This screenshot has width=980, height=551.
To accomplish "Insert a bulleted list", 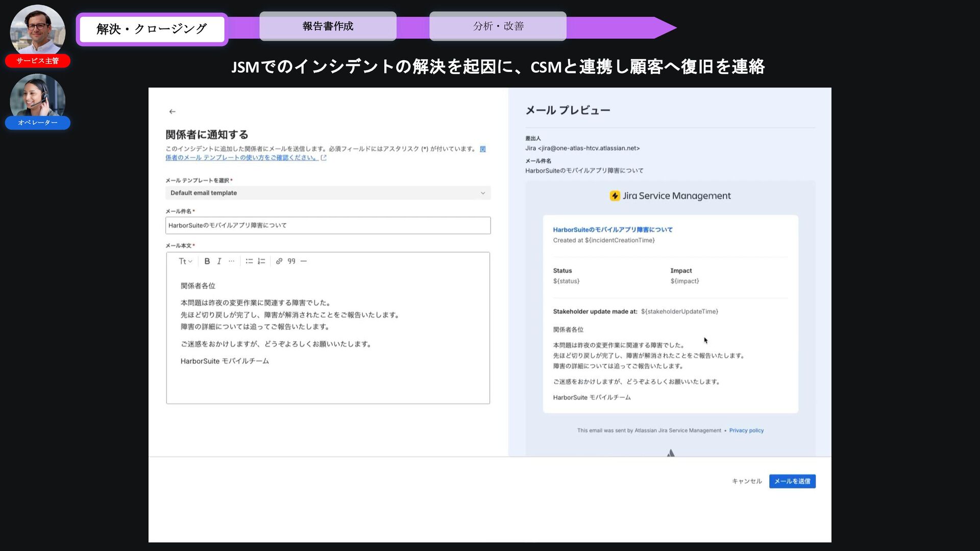I will coord(249,261).
